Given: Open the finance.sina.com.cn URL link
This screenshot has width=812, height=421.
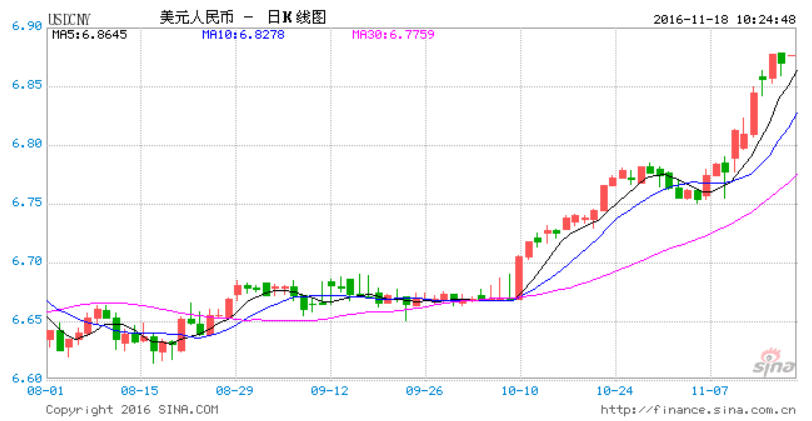Looking at the screenshot, I should [698, 409].
